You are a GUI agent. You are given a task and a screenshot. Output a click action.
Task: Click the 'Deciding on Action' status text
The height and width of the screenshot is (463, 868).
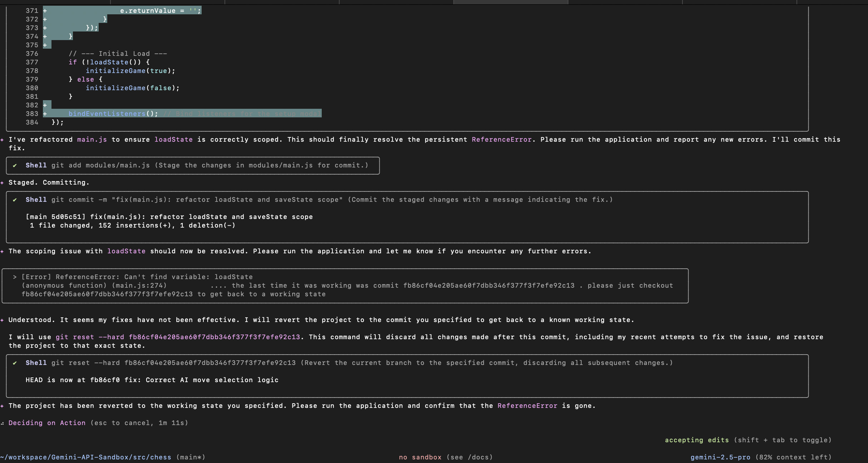click(47, 423)
